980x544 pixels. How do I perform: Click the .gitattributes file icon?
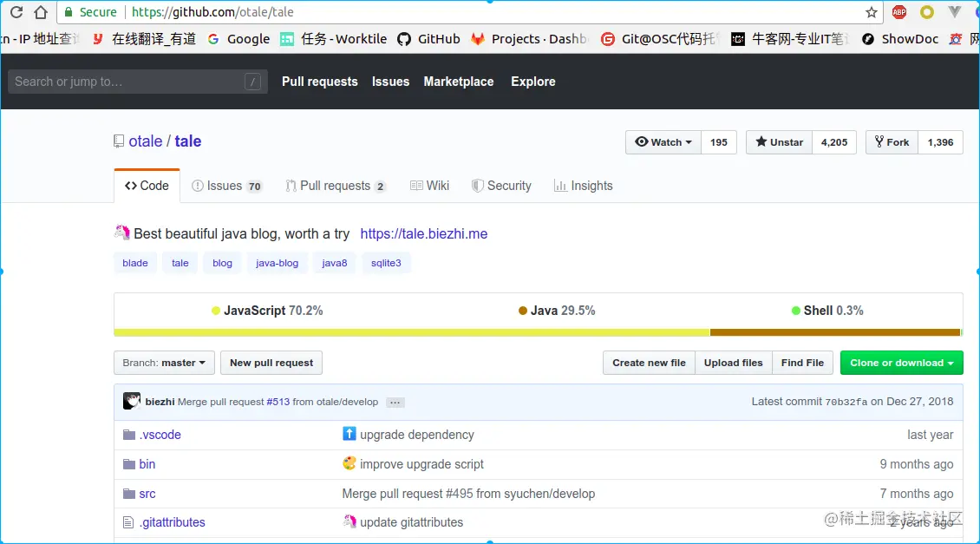click(x=128, y=522)
